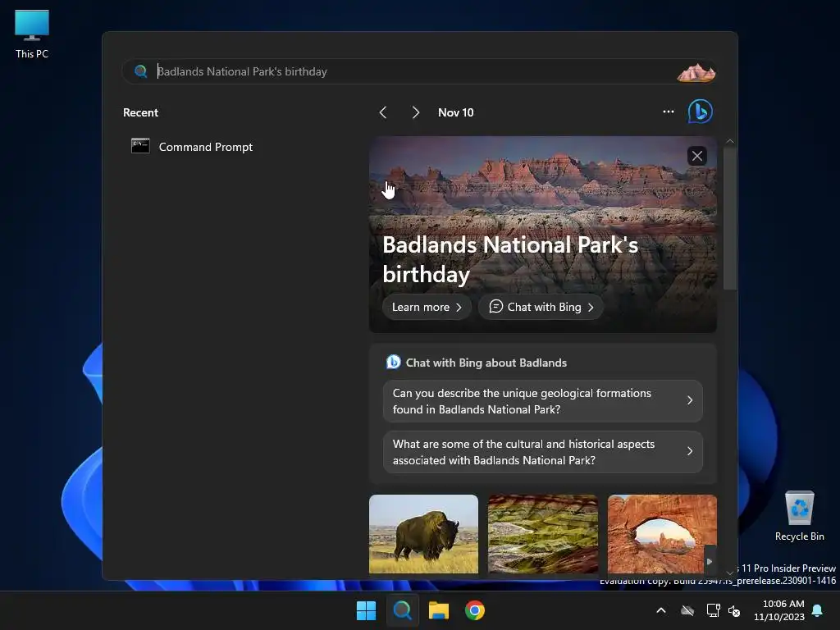This screenshot has width=840, height=630.
Task: Click the Badlands National Park's birthday headline
Action: pos(510,259)
